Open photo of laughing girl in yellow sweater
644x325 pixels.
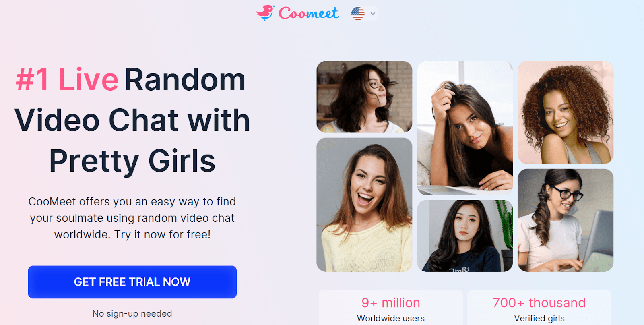click(x=364, y=205)
